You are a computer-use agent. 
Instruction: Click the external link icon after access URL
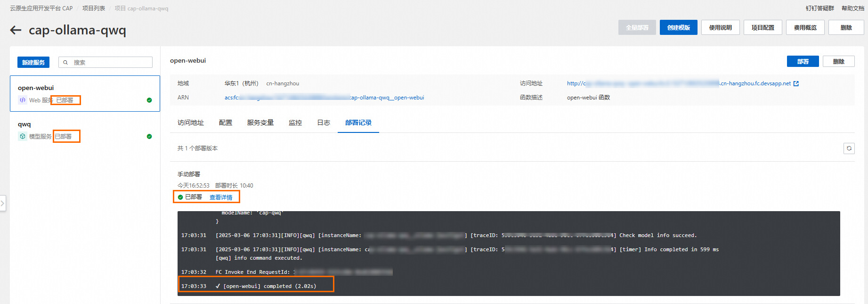tap(796, 84)
